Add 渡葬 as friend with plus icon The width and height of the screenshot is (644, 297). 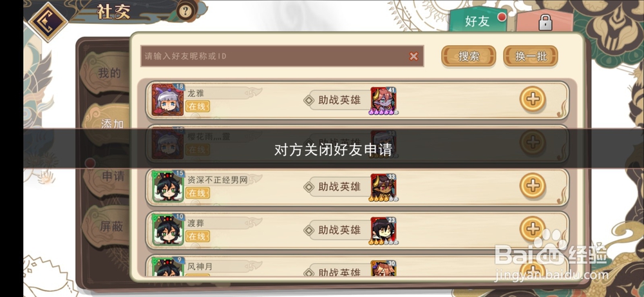(533, 229)
